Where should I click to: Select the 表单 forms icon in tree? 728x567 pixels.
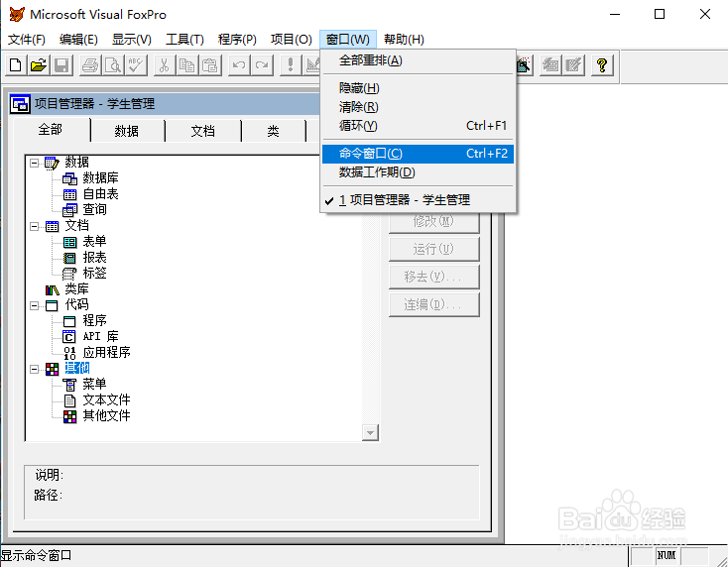pos(69,242)
